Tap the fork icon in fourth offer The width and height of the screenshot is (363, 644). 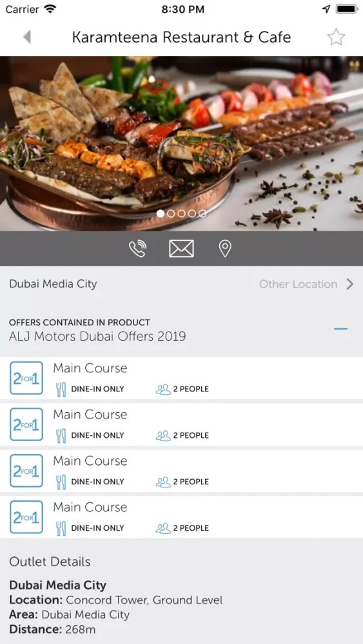pos(61,529)
